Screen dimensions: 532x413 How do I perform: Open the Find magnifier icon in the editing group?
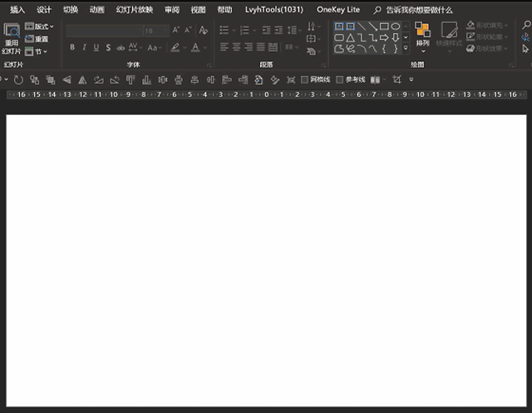(526, 25)
